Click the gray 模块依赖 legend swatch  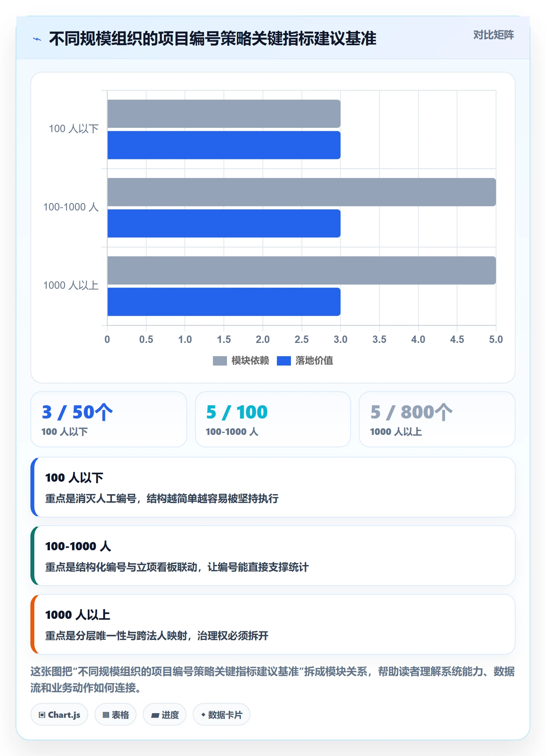(x=220, y=361)
